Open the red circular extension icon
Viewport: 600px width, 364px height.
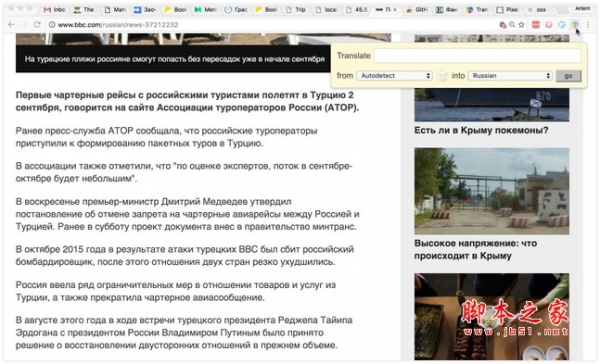[549, 24]
